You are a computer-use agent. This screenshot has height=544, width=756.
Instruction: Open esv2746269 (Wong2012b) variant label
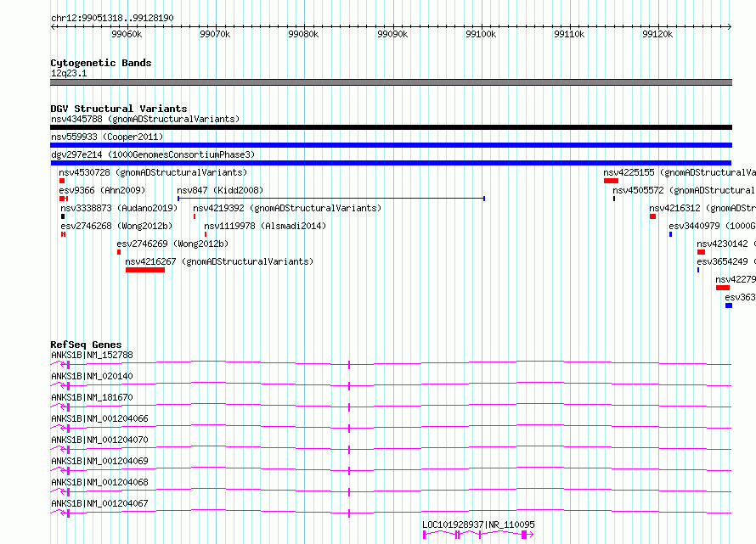click(x=172, y=244)
